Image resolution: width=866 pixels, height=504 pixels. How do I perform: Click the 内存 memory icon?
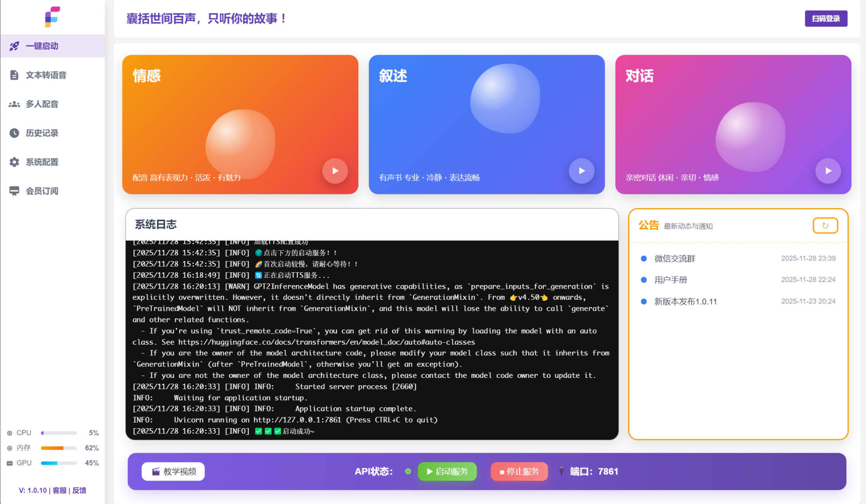10,448
